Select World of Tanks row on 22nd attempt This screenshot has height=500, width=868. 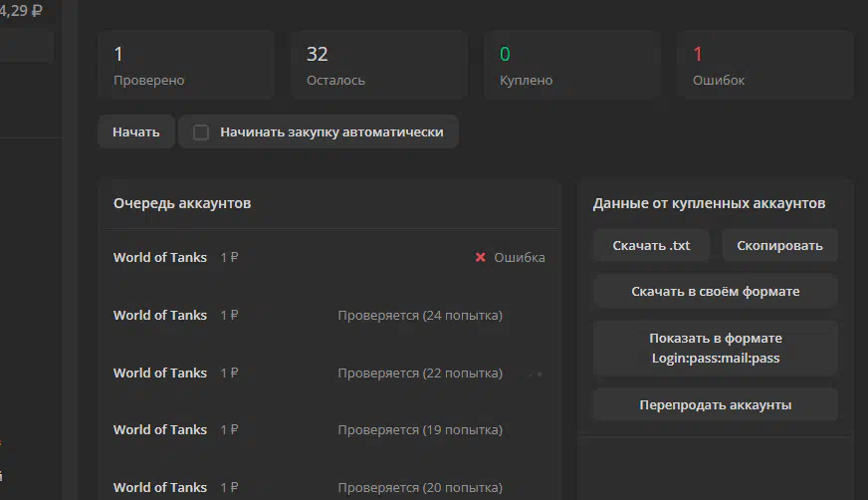(x=329, y=373)
